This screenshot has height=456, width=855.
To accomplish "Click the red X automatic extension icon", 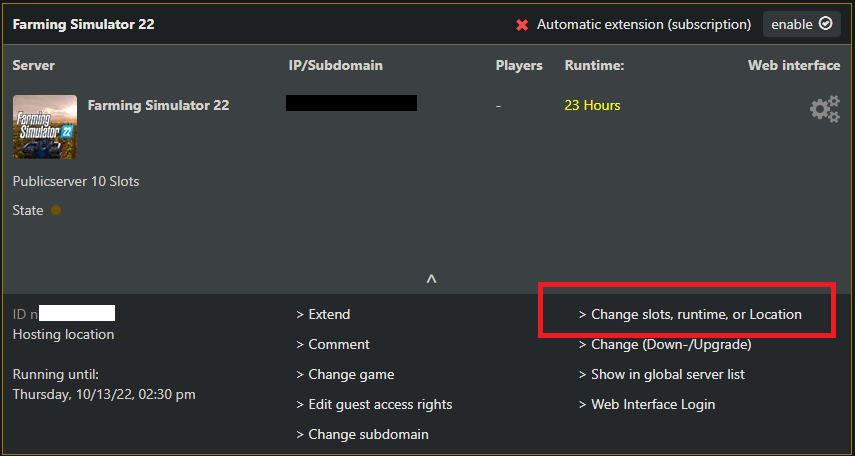I will pyautogui.click(x=522, y=25).
